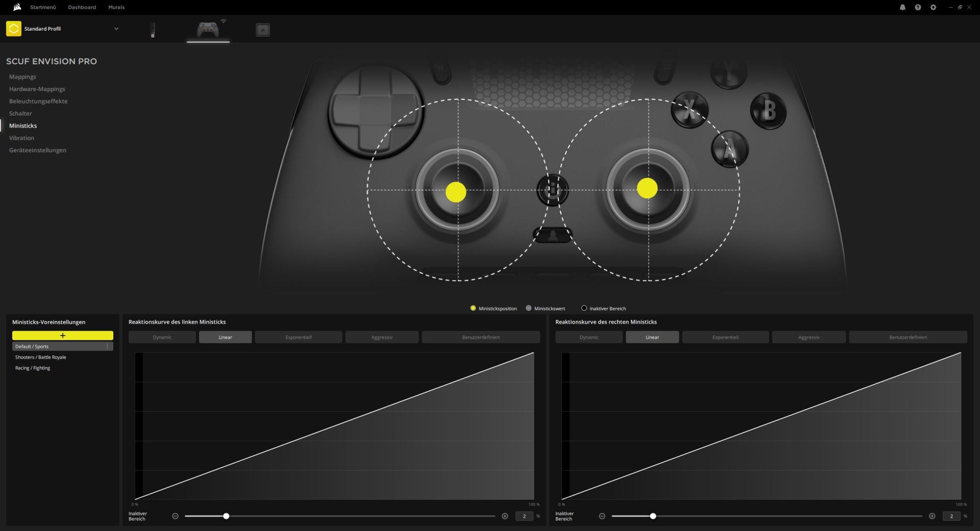Open the Startmenü menu

tap(43, 7)
